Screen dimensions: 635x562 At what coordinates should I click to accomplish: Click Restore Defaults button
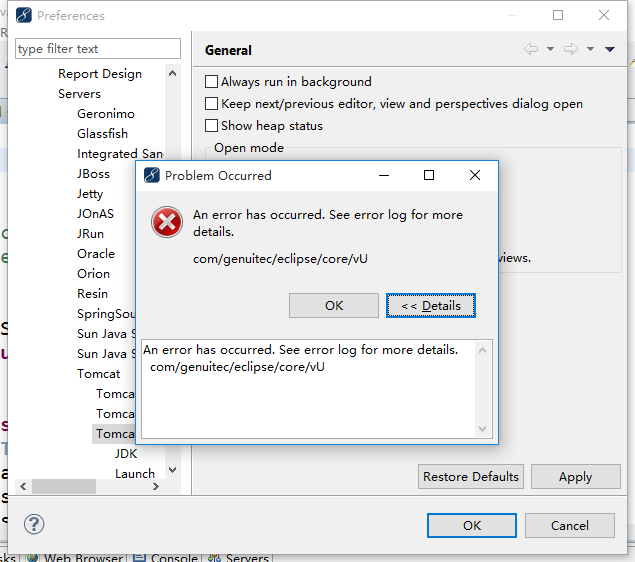[471, 477]
